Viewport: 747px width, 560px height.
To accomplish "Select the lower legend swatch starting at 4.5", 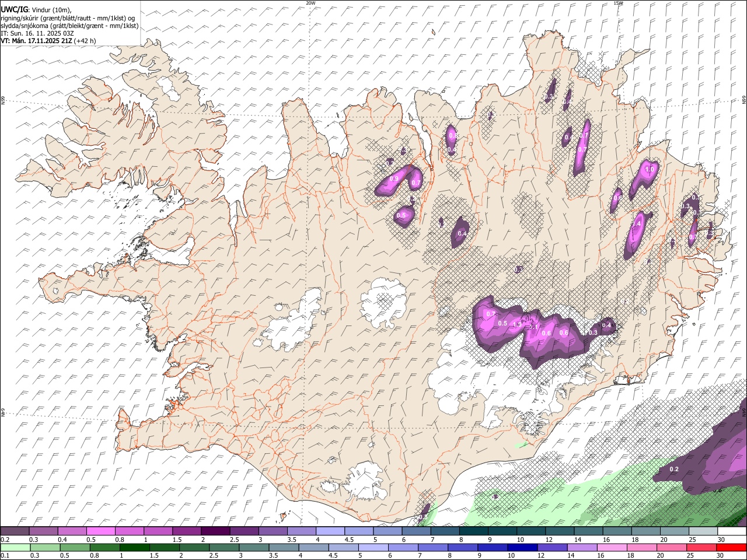I will [x=343, y=547].
